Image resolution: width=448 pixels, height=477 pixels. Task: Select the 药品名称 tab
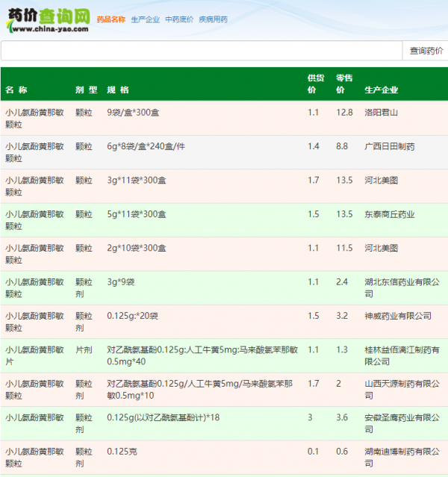click(111, 19)
